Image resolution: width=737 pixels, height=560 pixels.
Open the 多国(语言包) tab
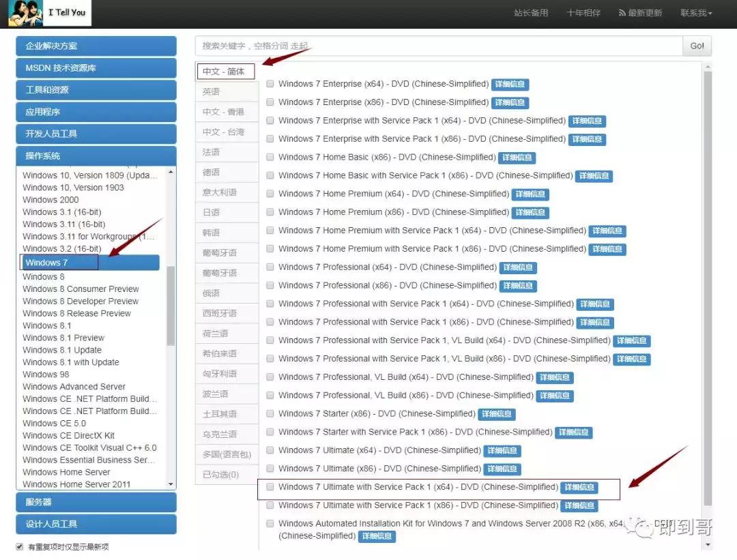point(227,454)
